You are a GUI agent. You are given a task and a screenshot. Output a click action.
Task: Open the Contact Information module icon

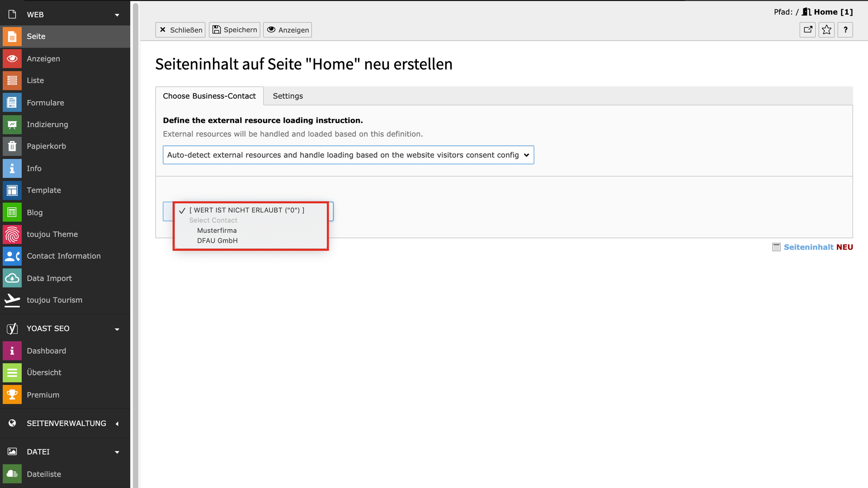(12, 256)
